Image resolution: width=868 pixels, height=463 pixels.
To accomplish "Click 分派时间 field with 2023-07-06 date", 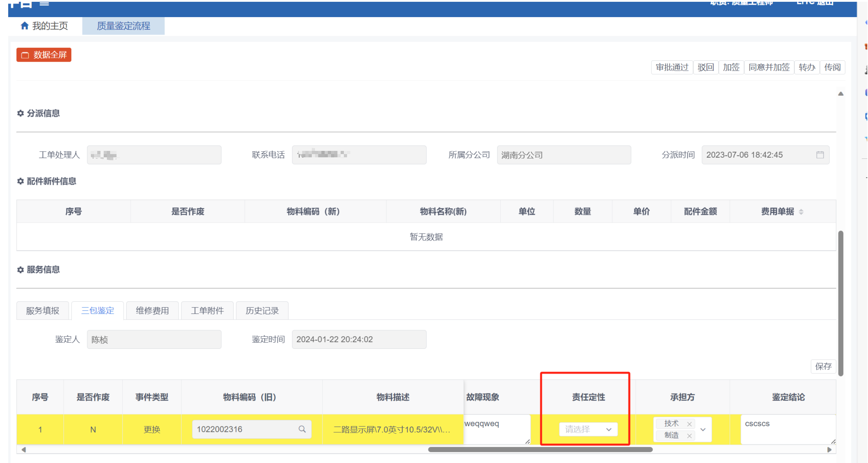I will tap(766, 155).
